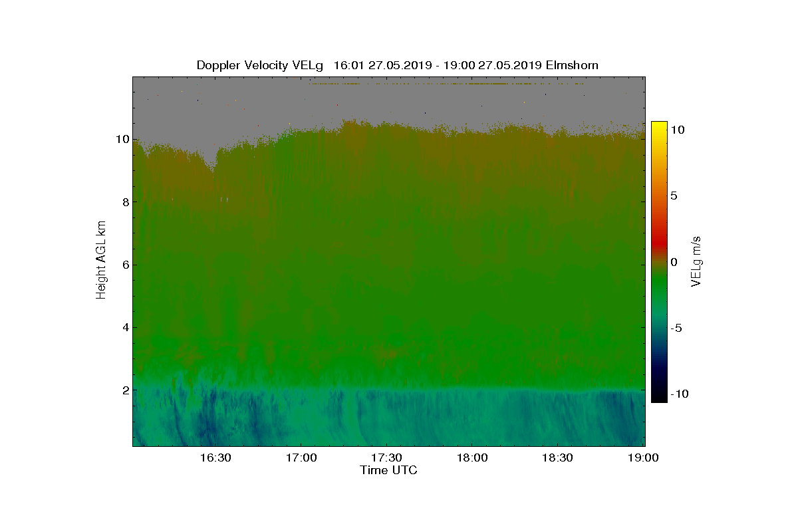798x532 pixels.
Task: Click the 16:30 time axis label
Action: coord(214,458)
